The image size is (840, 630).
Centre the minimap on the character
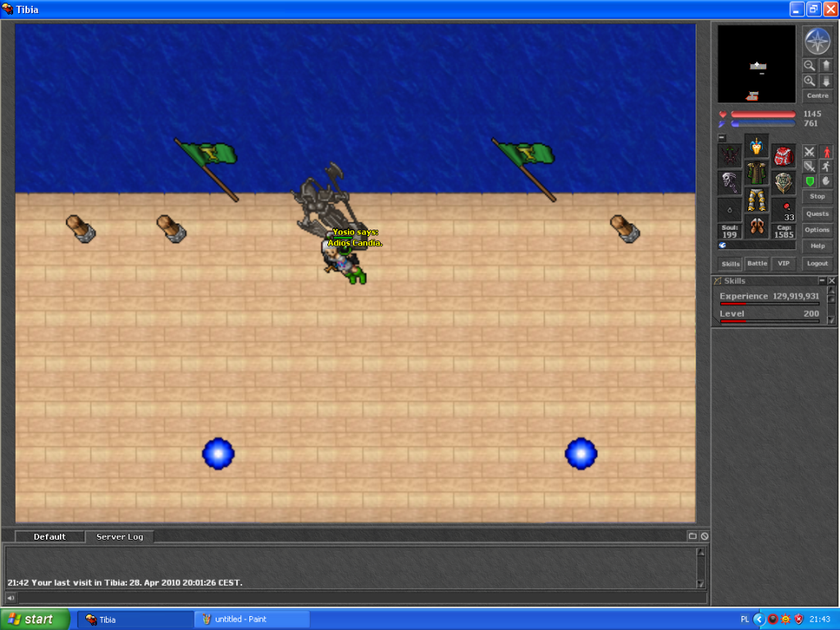click(818, 96)
